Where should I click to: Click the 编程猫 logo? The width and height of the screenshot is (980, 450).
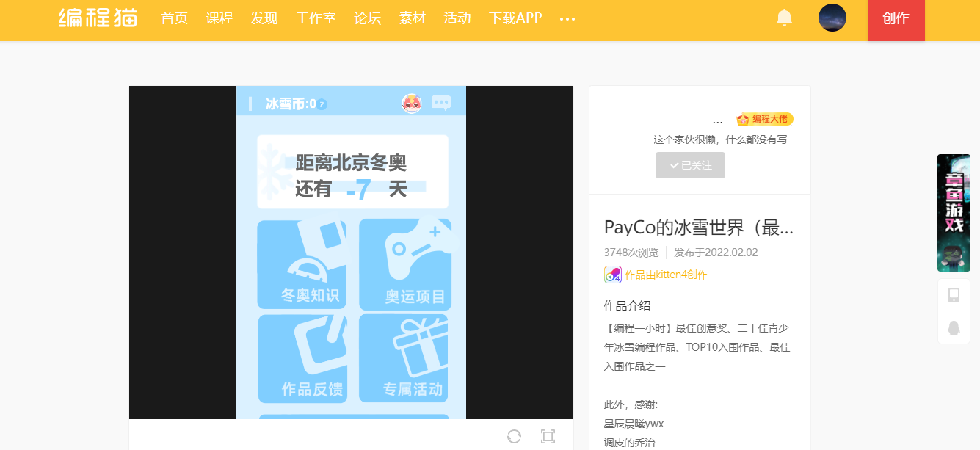(x=98, y=18)
